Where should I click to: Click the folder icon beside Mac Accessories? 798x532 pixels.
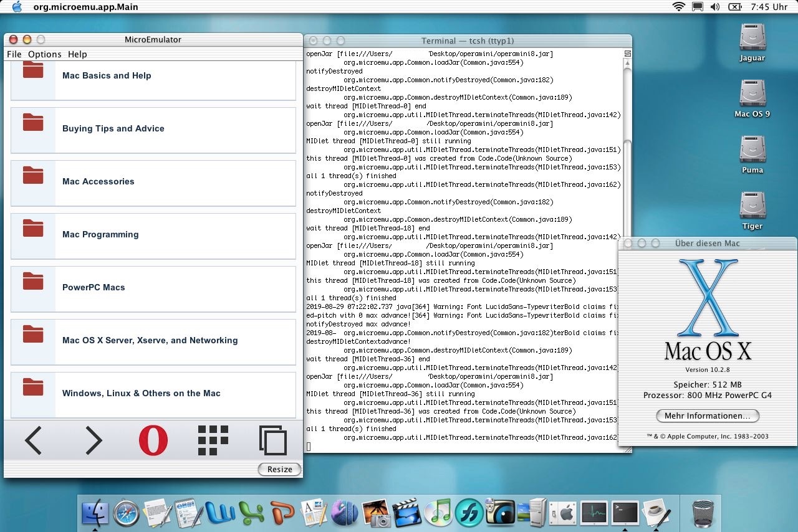[33, 176]
